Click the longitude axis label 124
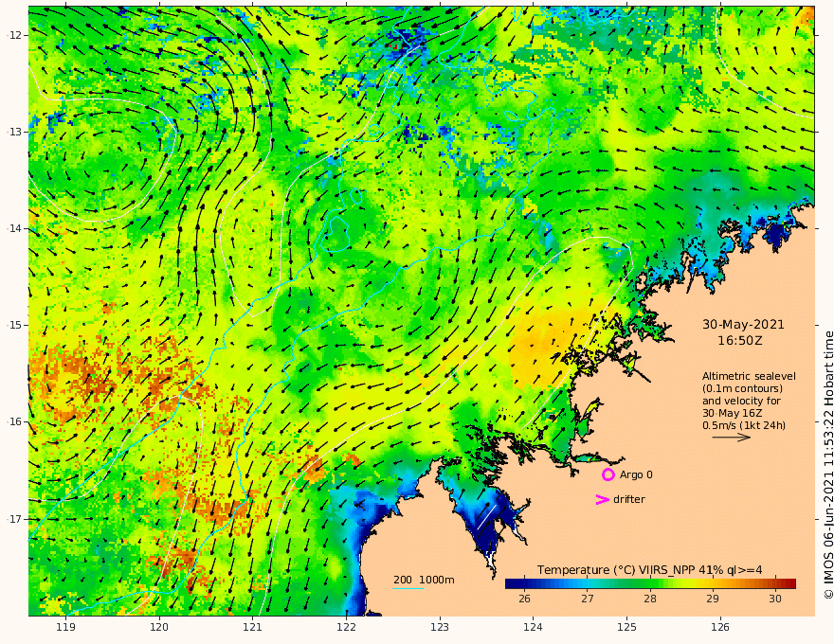 click(x=533, y=627)
